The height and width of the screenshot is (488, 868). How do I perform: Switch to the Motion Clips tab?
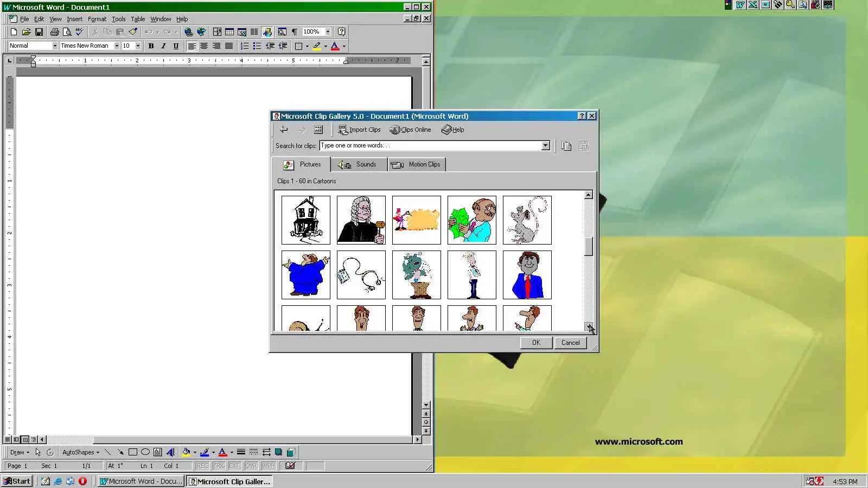click(x=417, y=164)
